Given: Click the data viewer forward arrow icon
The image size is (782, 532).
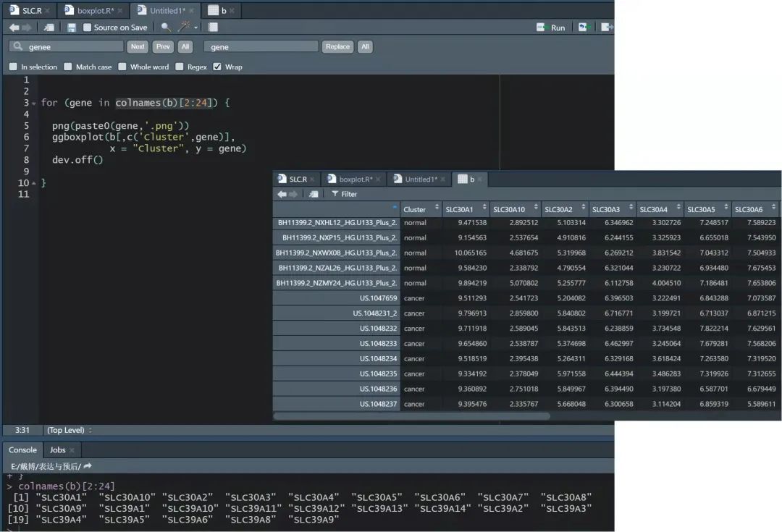Looking at the screenshot, I should [293, 194].
